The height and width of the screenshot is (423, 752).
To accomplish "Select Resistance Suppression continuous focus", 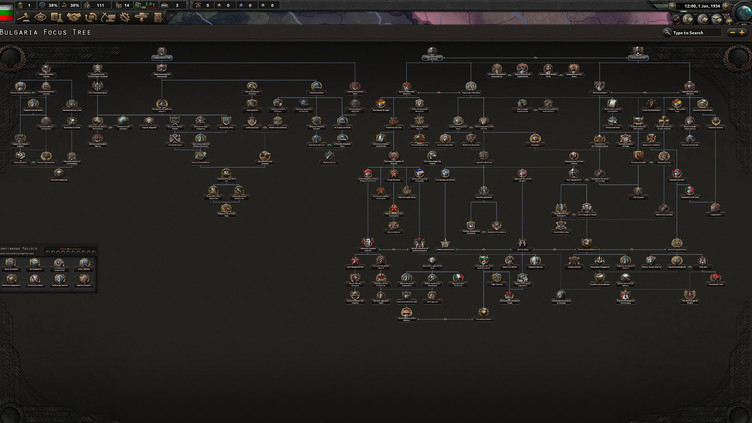I will (x=12, y=280).
